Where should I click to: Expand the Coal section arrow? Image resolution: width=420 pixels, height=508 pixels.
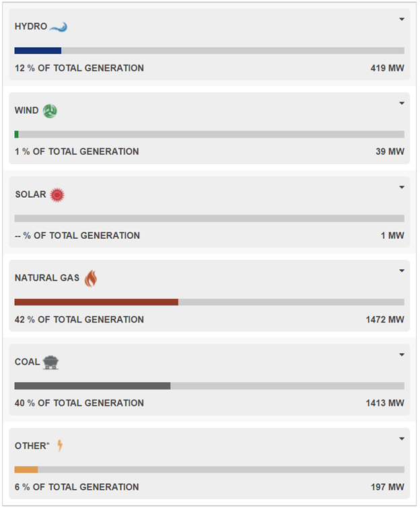coord(402,355)
